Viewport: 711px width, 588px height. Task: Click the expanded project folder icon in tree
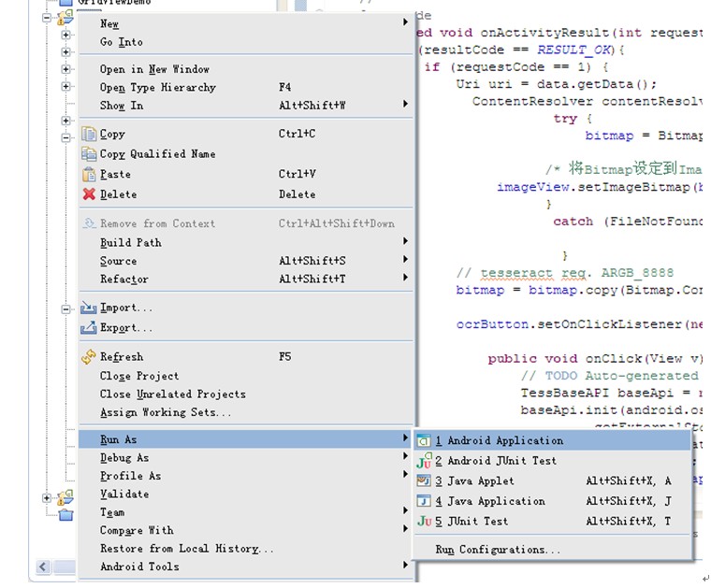pyautogui.click(x=65, y=18)
